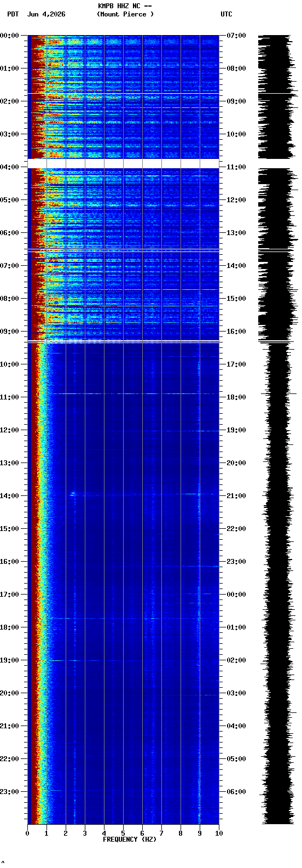This screenshot has height=868, width=302.
Task: Click the UTC axis '21:00' label
Action: point(236,496)
